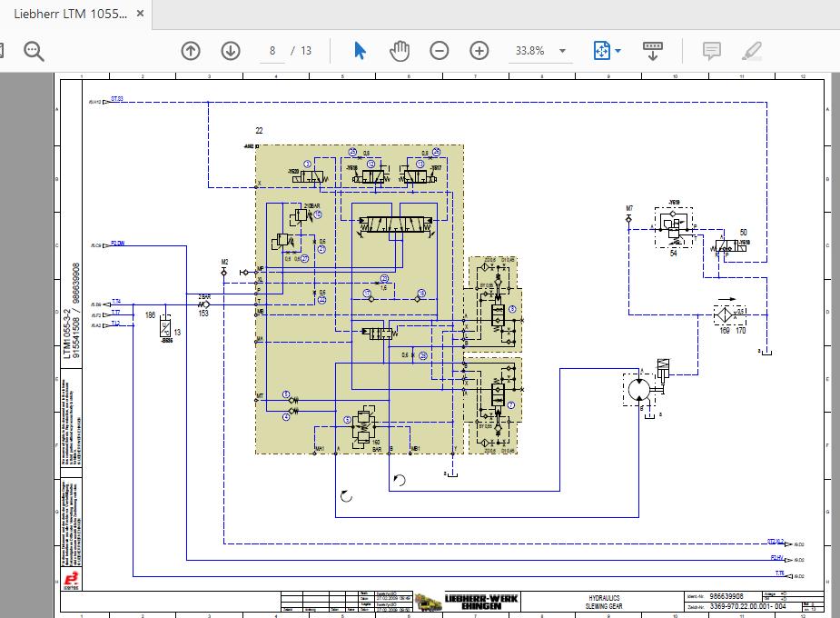The width and height of the screenshot is (840, 618).
Task: Select the Highlight text tool
Action: point(751,50)
